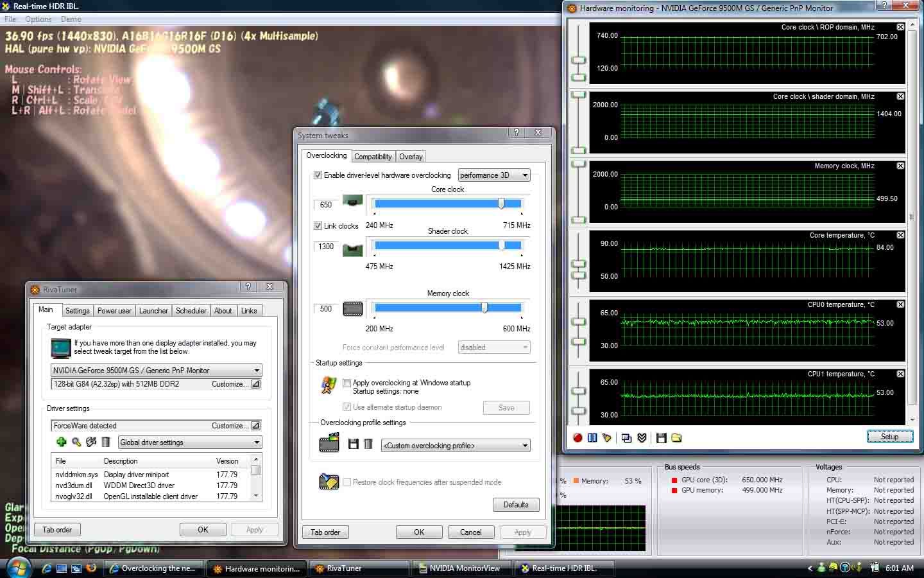This screenshot has height=578, width=924.
Task: Click the magnifier find profile icon in RivaTuner
Action: pyautogui.click(x=76, y=442)
